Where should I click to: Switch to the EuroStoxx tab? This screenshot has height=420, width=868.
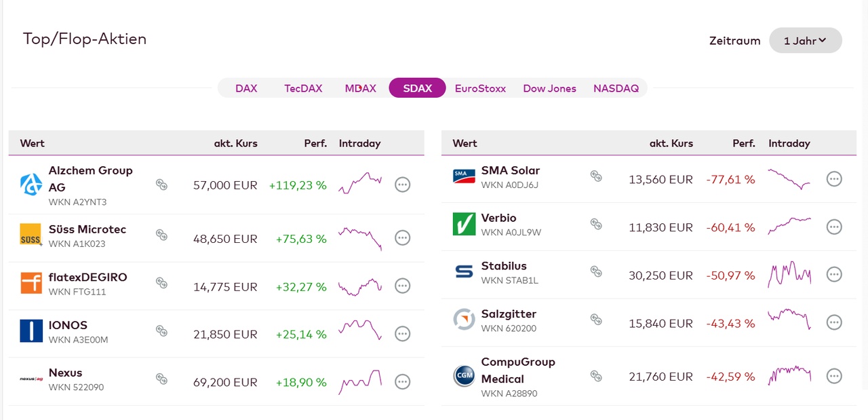(x=480, y=88)
